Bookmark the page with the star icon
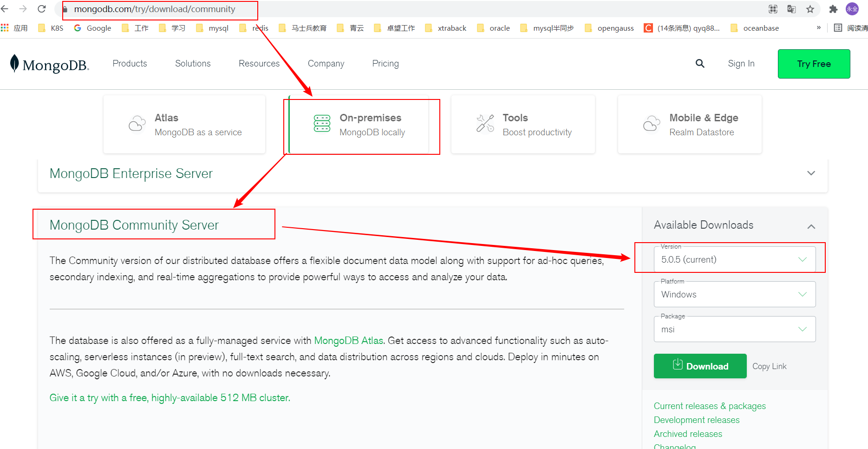Viewport: 868px width, 449px height. point(810,9)
